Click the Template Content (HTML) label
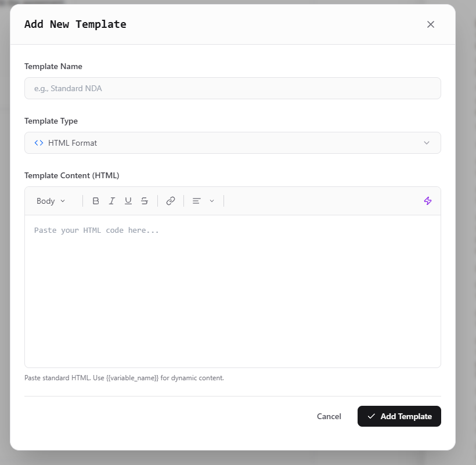The width and height of the screenshot is (476, 465). click(71, 175)
